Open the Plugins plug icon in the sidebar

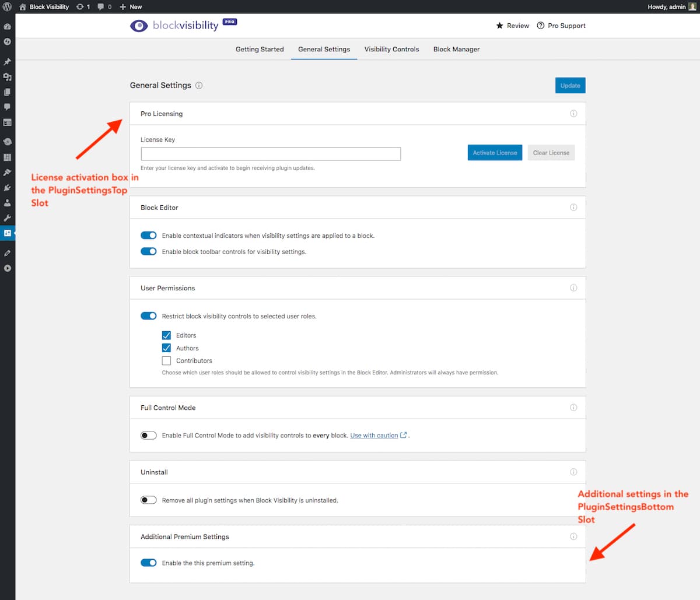(x=7, y=188)
